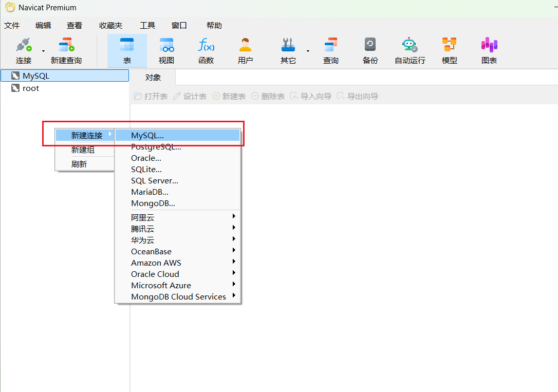Select MariaDB... in the connection submenu
The image size is (558, 392).
coord(177,192)
